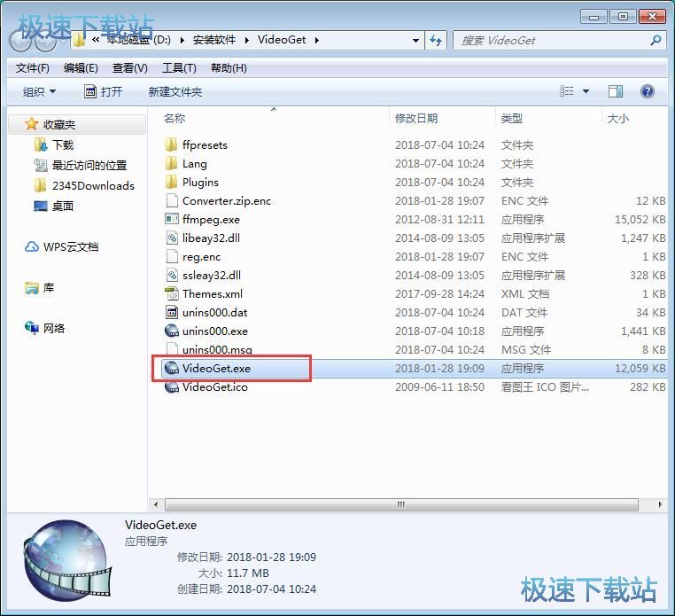Click the Plugins folder icon

pos(172,183)
